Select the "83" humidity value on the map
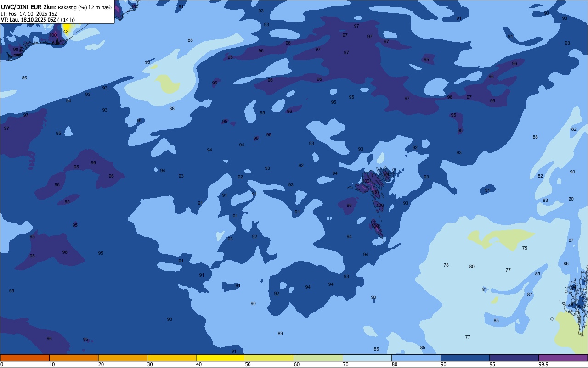588x368 pixels. (x=545, y=201)
